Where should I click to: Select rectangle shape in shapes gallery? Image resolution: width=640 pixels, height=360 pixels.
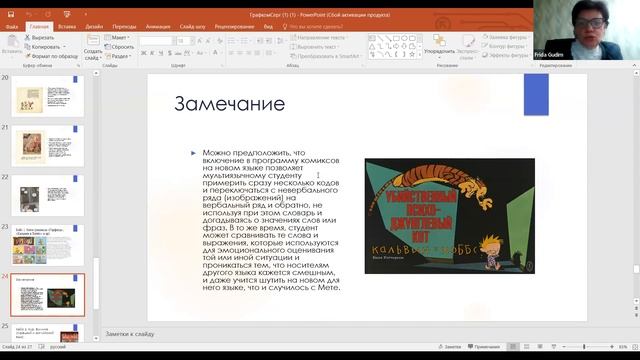coord(396,38)
